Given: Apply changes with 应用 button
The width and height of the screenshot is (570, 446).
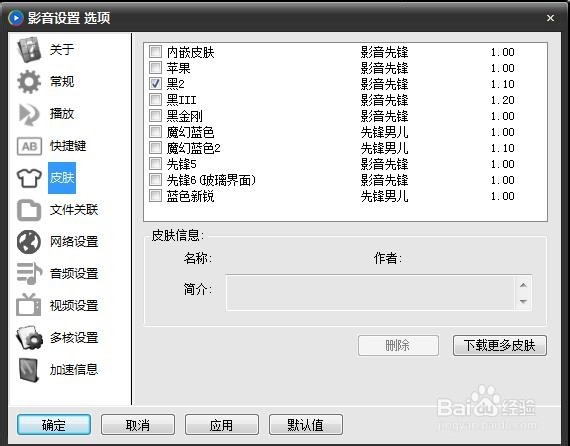Looking at the screenshot, I should [x=222, y=425].
